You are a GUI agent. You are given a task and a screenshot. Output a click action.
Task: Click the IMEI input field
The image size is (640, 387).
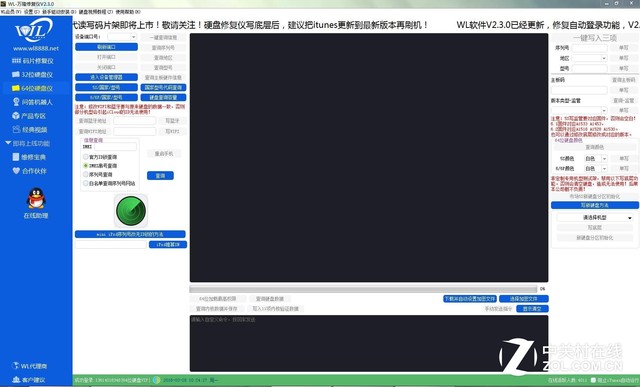pos(115,147)
